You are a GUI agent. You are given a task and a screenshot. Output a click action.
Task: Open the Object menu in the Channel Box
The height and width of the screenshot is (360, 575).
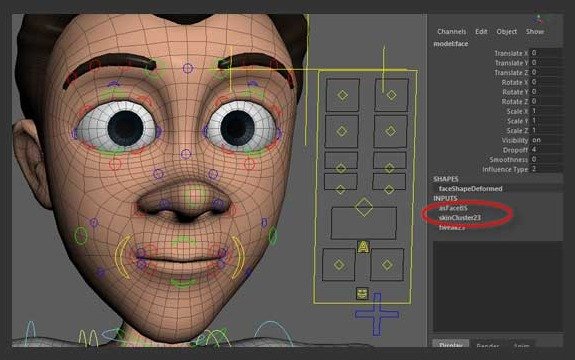tap(506, 32)
